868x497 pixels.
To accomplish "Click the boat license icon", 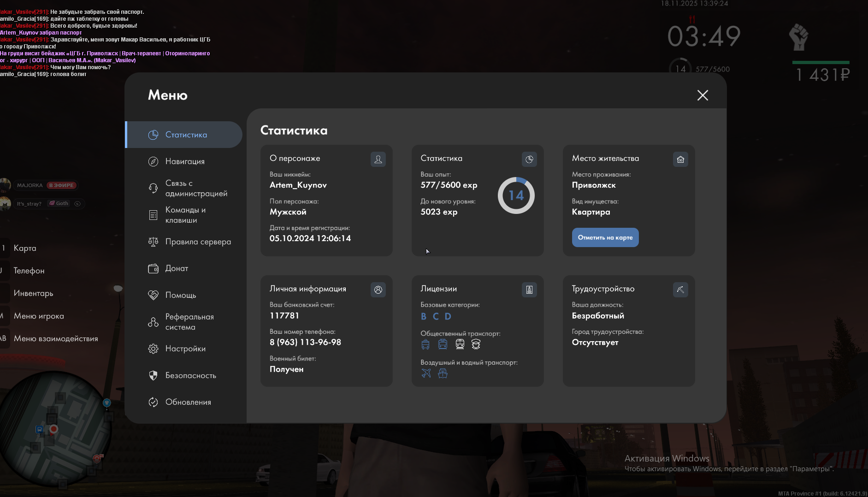I will pos(443,373).
